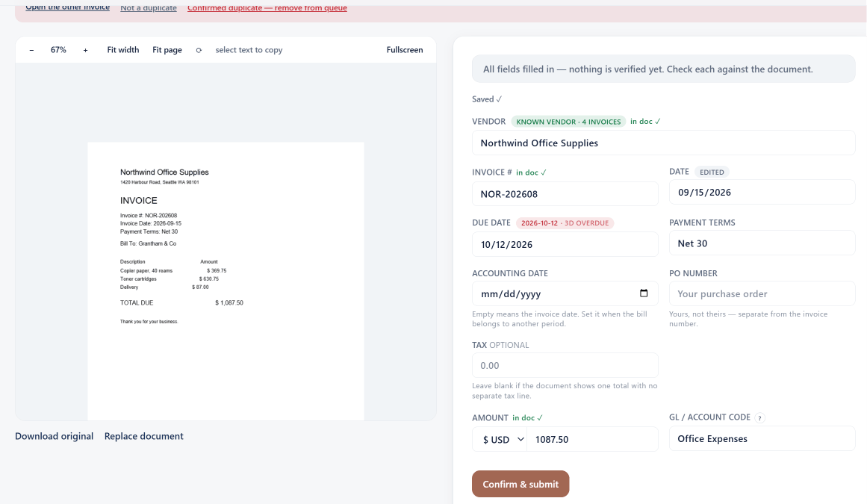Screen dimensions: 867x504
Task: Edit the Invoice # field
Action: 565,194
